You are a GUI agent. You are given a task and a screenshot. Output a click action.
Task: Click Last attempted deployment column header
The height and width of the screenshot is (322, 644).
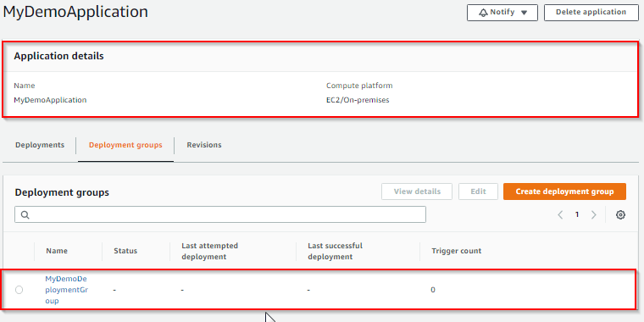pos(210,251)
